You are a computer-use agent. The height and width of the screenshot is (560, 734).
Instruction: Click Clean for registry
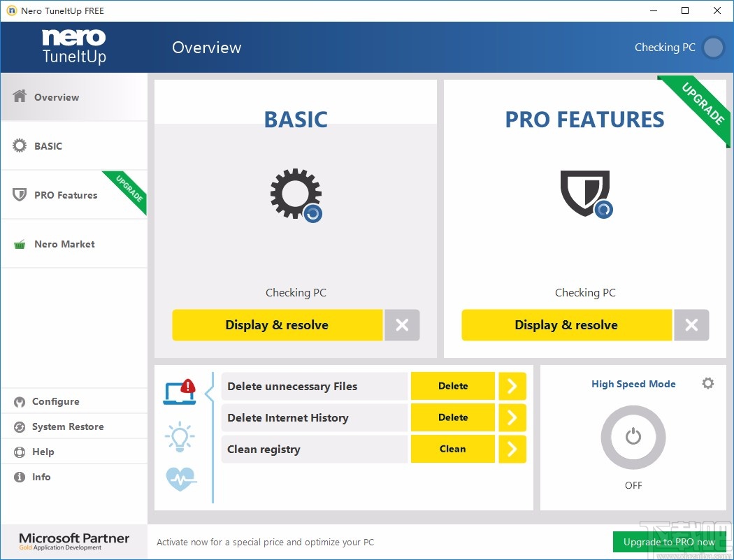[x=453, y=449]
